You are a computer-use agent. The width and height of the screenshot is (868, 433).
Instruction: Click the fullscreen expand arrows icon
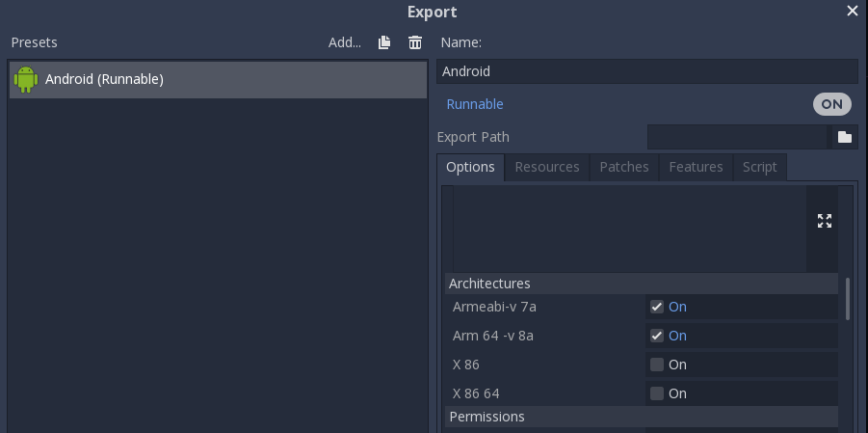825,221
